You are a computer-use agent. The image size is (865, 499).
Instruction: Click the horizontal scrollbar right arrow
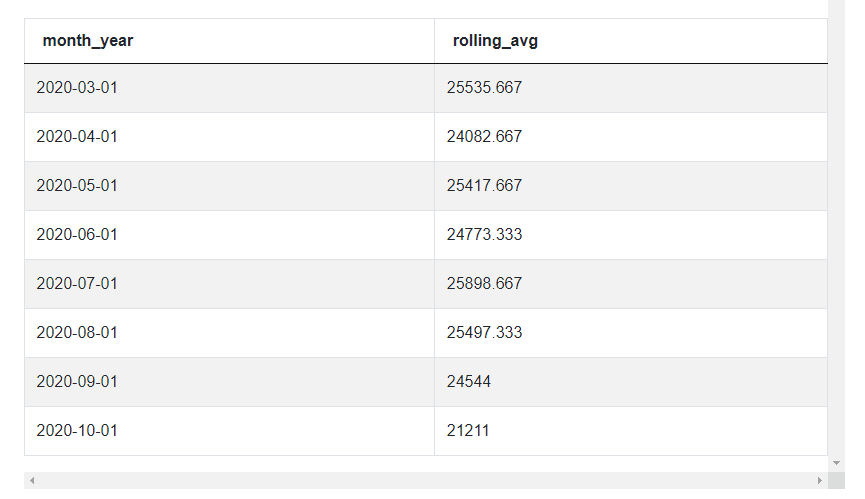tap(820, 481)
